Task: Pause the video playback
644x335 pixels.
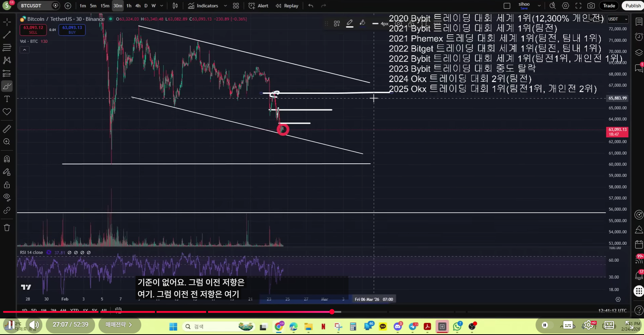Action: [11, 325]
